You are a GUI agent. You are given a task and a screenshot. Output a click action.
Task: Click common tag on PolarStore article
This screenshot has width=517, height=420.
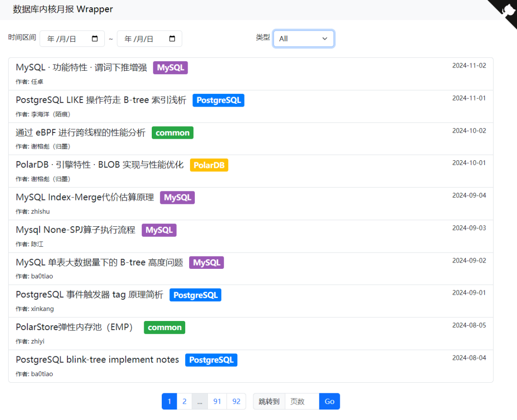[165, 327]
